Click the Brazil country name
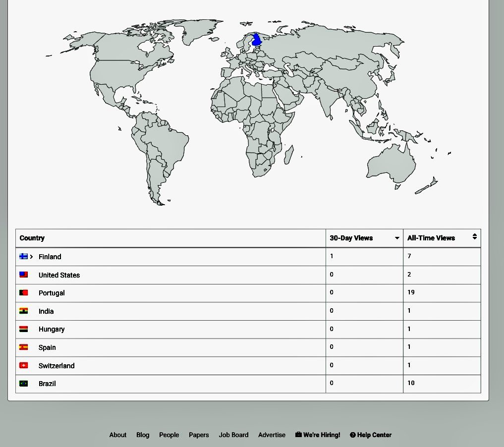This screenshot has height=447, width=504. [47, 384]
